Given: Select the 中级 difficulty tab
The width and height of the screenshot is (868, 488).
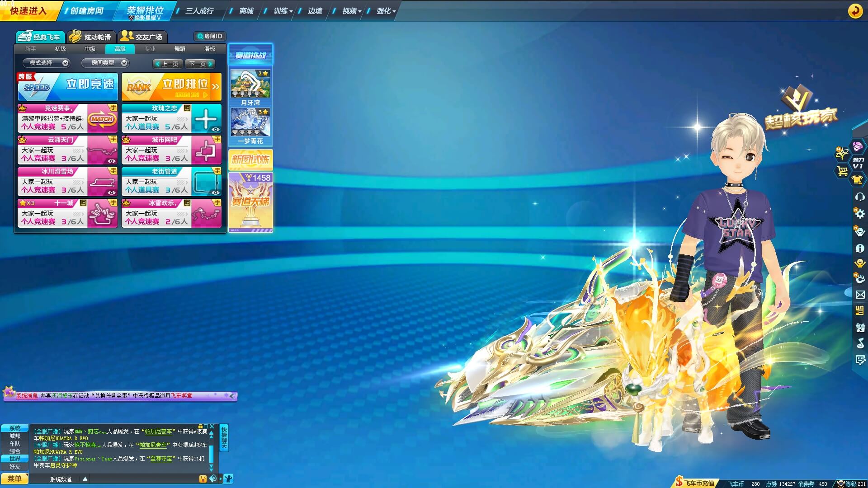Looking at the screenshot, I should click(x=90, y=49).
